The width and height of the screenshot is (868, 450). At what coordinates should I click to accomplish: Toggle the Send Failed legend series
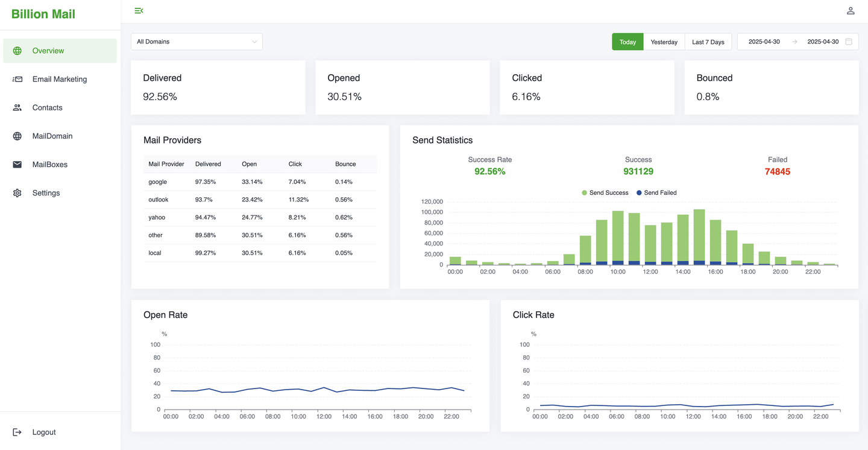tap(656, 193)
